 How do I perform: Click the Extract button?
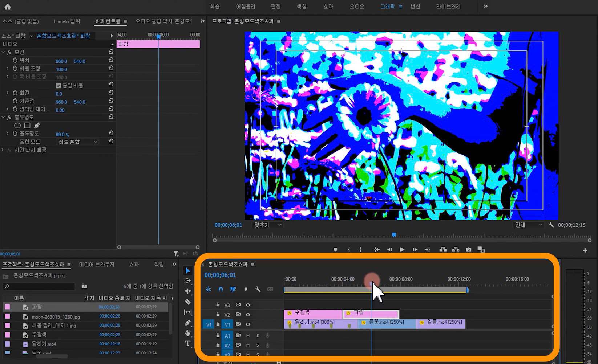[456, 250]
